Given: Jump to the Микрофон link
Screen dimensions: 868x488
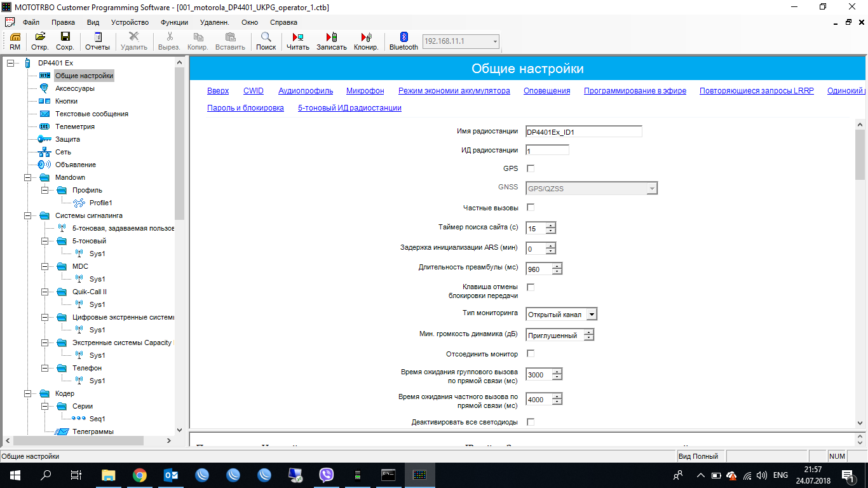Looking at the screenshot, I should coord(365,91).
